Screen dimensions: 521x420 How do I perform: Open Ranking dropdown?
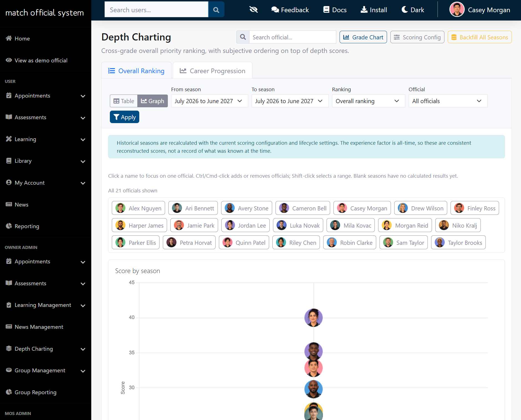368,101
